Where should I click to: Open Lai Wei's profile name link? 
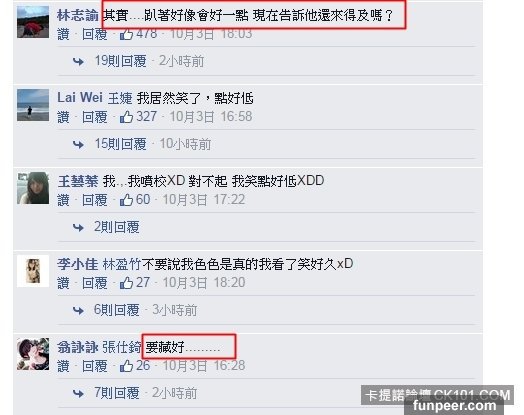click(80, 98)
